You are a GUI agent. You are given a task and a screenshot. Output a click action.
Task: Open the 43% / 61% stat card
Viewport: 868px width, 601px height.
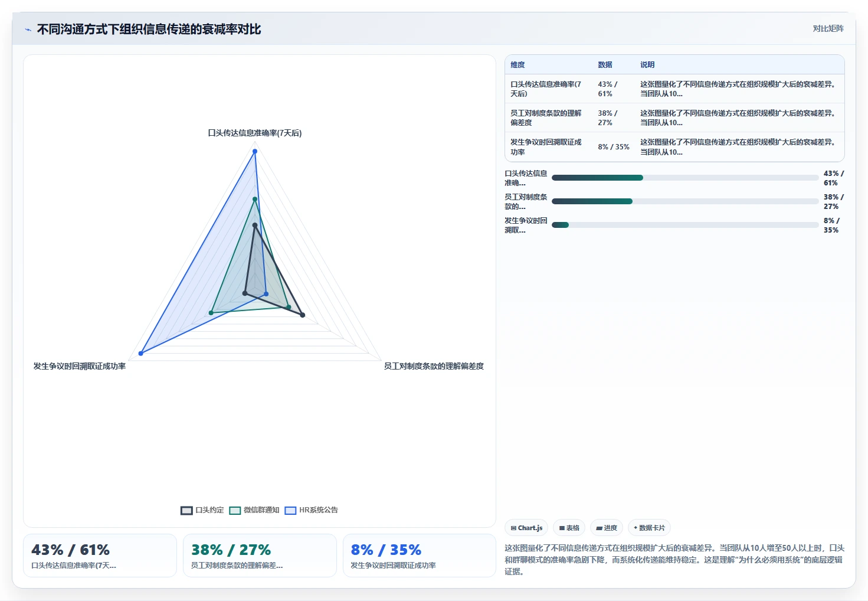tap(100, 556)
